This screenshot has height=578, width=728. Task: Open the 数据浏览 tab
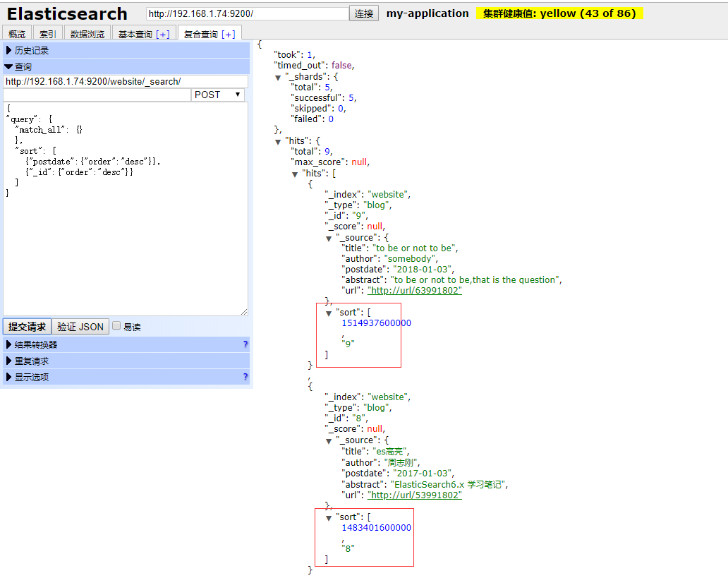(87, 33)
